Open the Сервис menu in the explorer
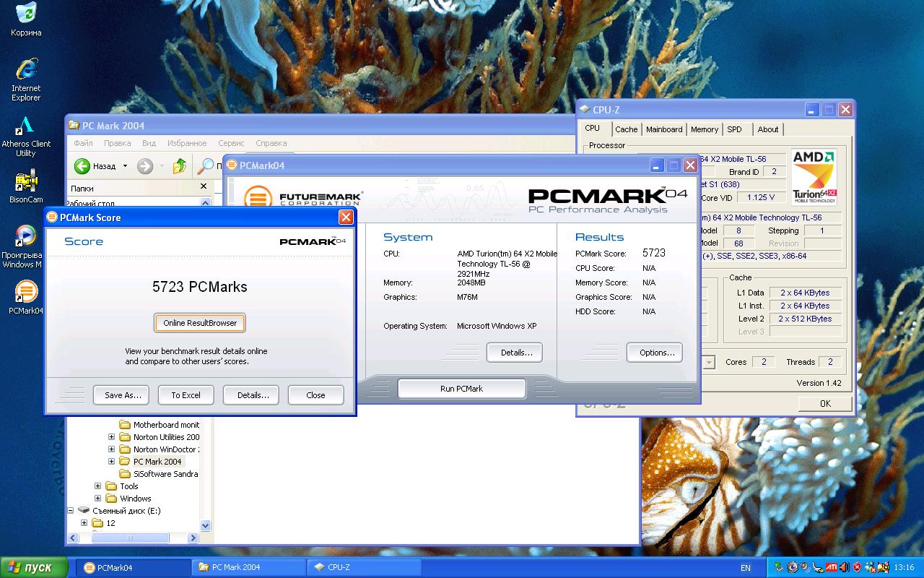Viewport: 924px width, 578px height. pyautogui.click(x=231, y=143)
